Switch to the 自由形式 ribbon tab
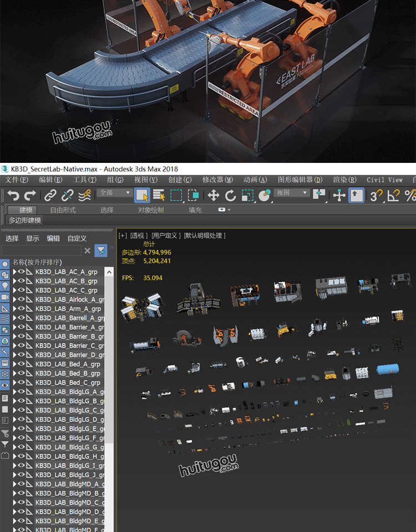This screenshot has height=532, width=416. [x=63, y=210]
